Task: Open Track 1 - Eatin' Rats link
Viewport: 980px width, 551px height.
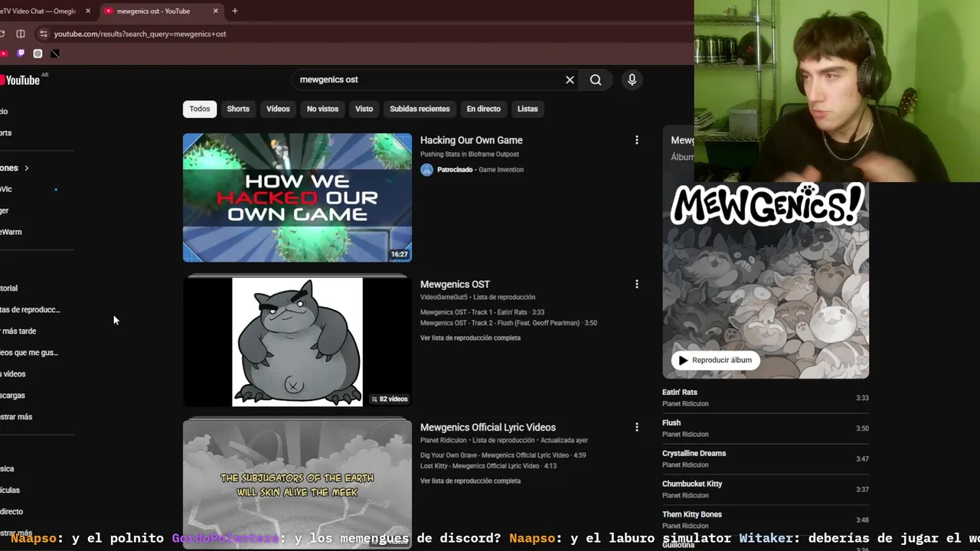Action: (x=482, y=312)
